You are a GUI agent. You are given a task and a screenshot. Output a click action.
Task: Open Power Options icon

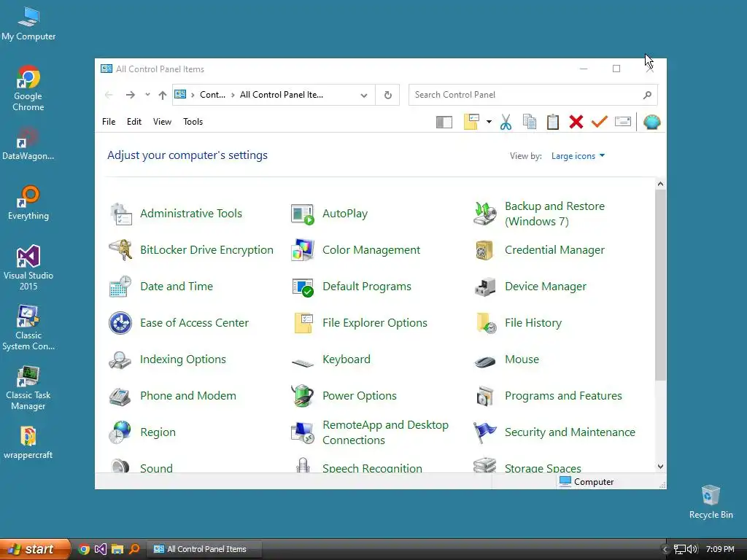pyautogui.click(x=303, y=396)
